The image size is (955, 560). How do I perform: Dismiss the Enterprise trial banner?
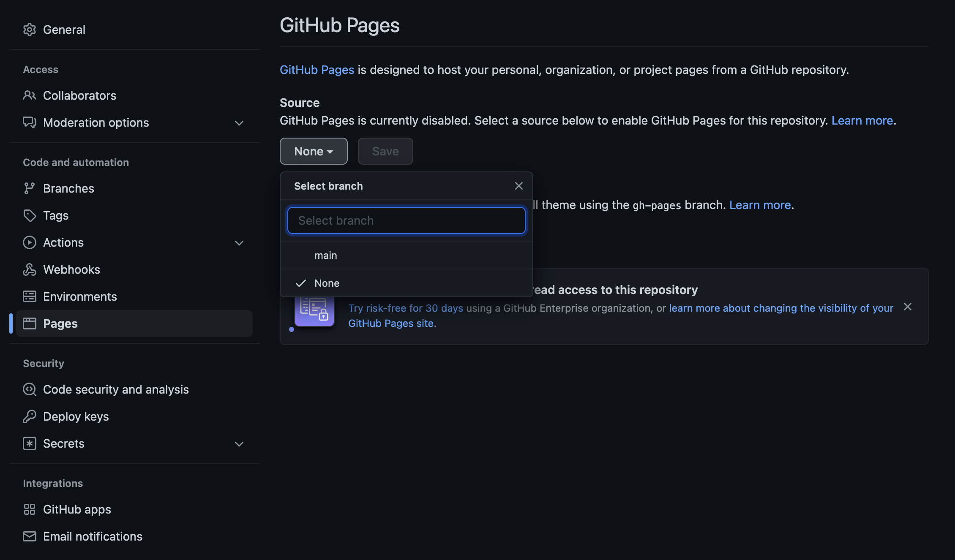[907, 307]
